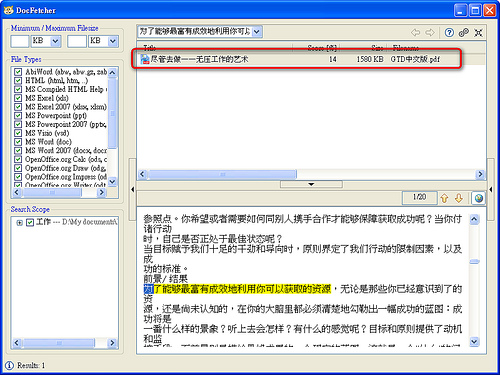The width and height of the screenshot is (500, 375).
Task: Click the score value 14
Action: 333,59
